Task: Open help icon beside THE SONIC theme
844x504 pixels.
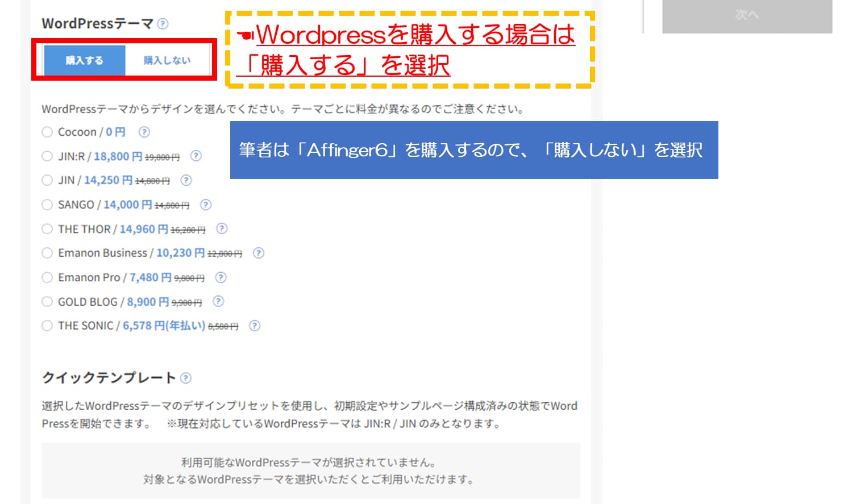Action: pyautogui.click(x=255, y=326)
